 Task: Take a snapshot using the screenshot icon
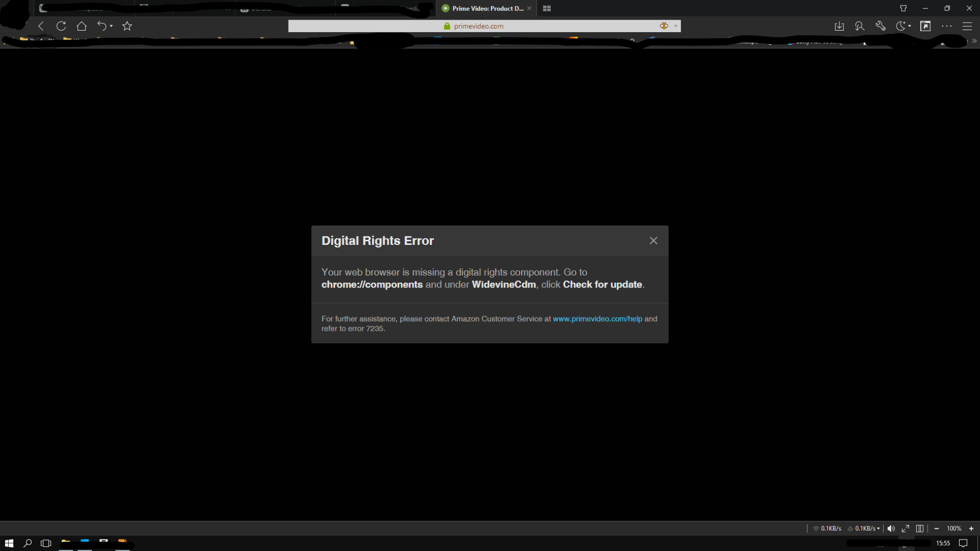[925, 26]
